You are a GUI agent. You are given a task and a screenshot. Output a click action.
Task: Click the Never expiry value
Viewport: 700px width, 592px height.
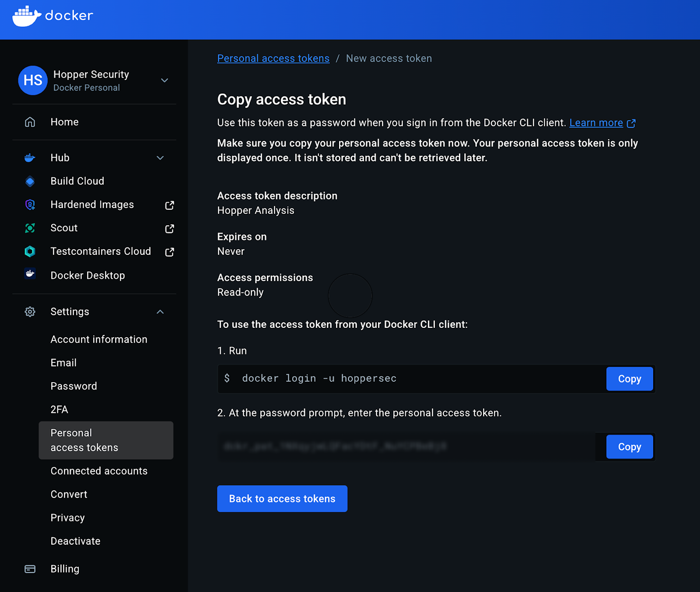click(x=231, y=251)
